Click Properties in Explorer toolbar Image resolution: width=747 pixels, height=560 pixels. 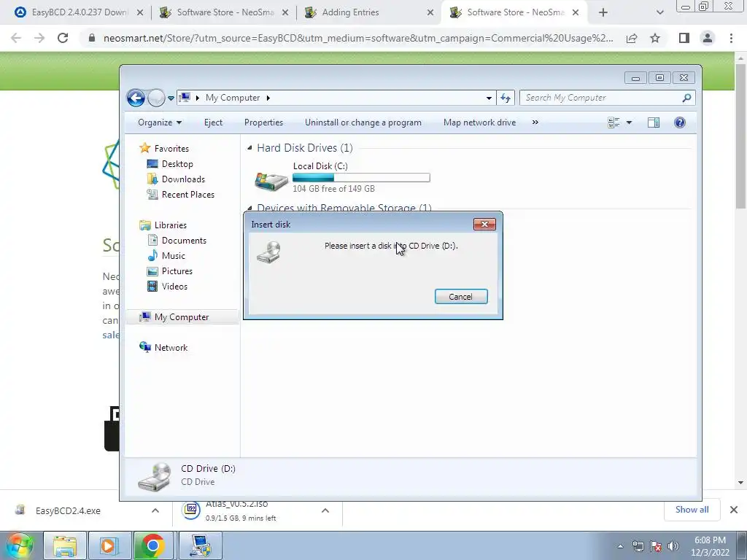(263, 122)
